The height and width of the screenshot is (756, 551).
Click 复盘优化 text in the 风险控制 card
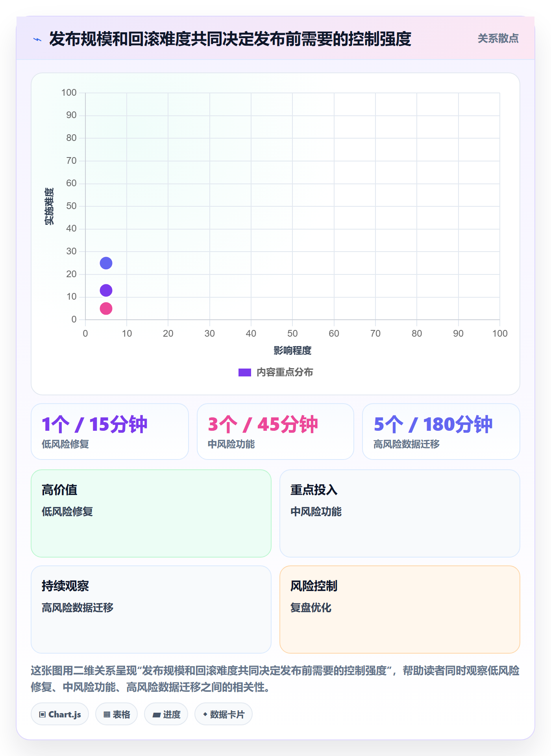point(311,608)
